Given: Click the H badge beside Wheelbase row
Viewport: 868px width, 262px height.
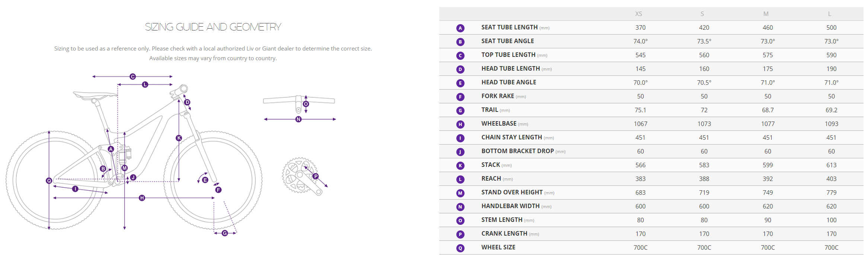Looking at the screenshot, I should click(x=460, y=124).
